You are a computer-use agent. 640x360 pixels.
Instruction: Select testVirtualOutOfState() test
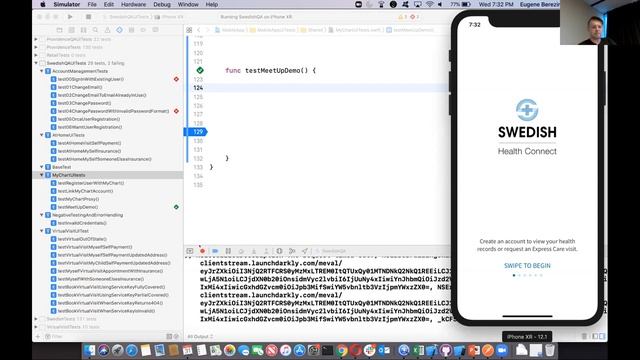coord(82,239)
